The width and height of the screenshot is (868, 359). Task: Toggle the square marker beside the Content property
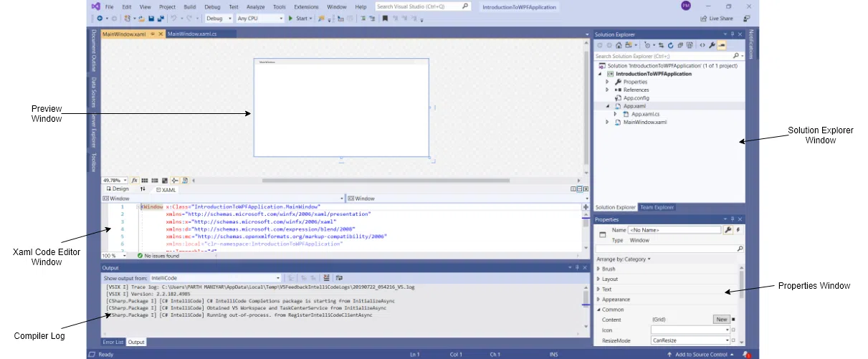[x=734, y=320]
